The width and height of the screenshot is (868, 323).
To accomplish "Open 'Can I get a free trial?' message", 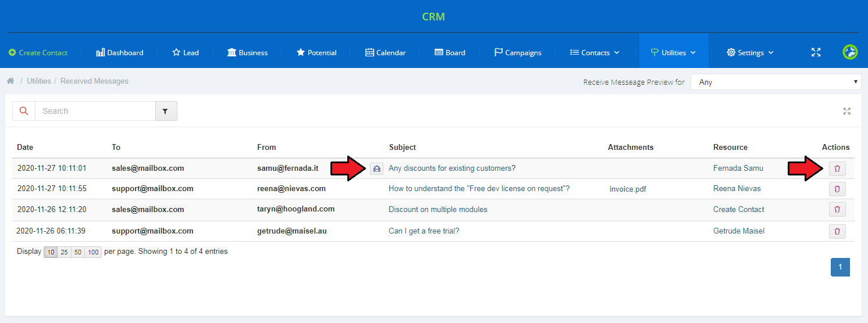I will click(424, 231).
